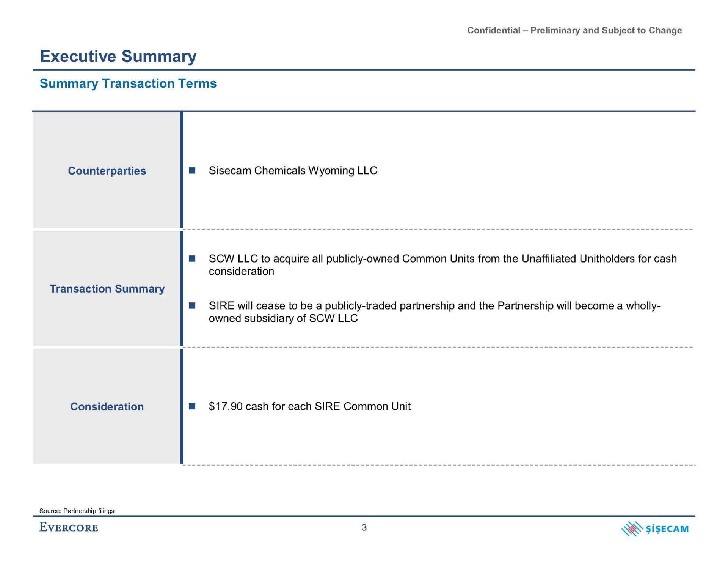Click the page number 3
Screen dimensions: 728x563
coord(364,527)
